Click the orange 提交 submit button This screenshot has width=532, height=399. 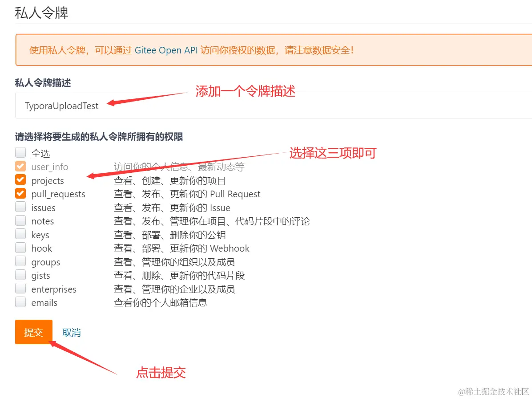34,332
